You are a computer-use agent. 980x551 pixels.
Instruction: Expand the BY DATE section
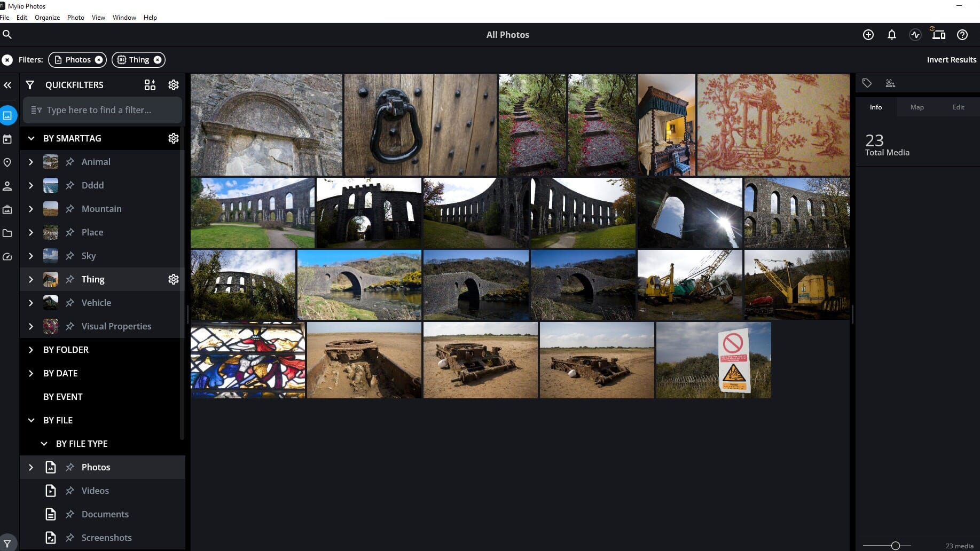click(x=31, y=373)
